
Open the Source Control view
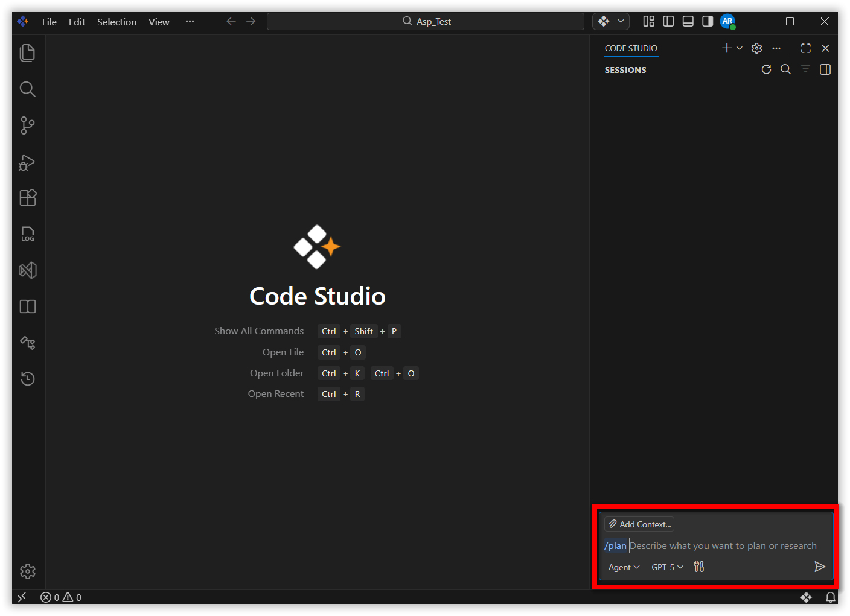pos(28,125)
